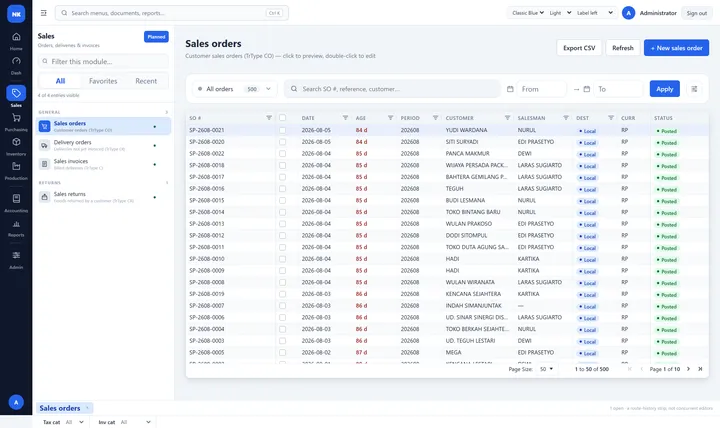
Task: Check the row SP-2608-0015 checkbox
Action: pyautogui.click(x=282, y=201)
